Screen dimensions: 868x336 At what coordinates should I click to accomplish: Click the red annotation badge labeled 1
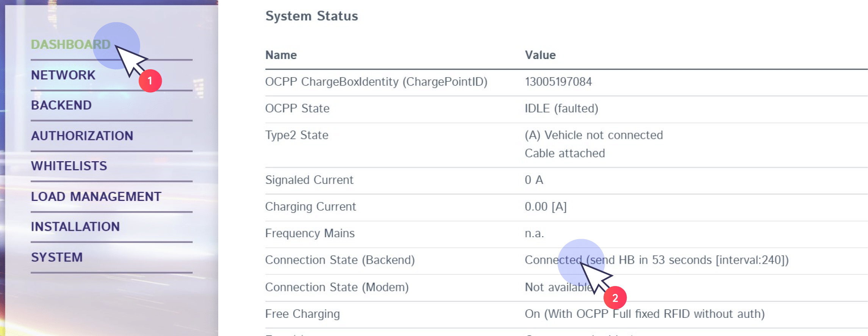[x=151, y=81]
